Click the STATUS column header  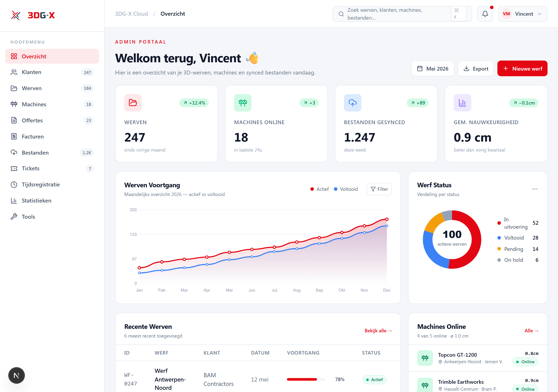point(371,353)
